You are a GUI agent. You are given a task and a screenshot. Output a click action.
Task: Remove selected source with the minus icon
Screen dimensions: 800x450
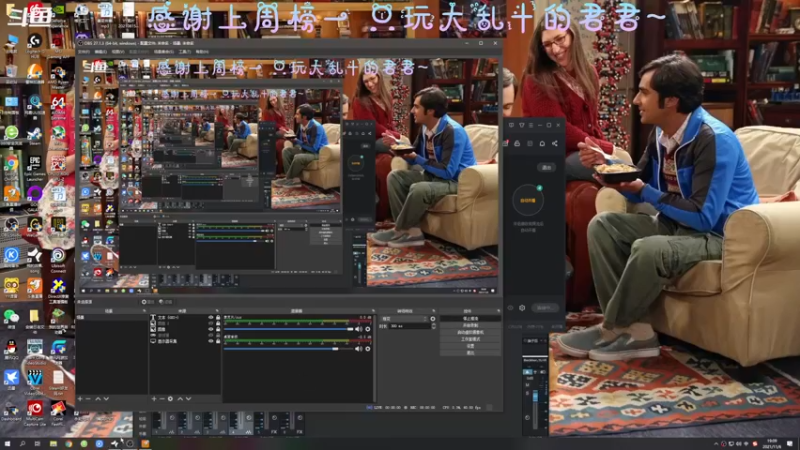coord(162,399)
